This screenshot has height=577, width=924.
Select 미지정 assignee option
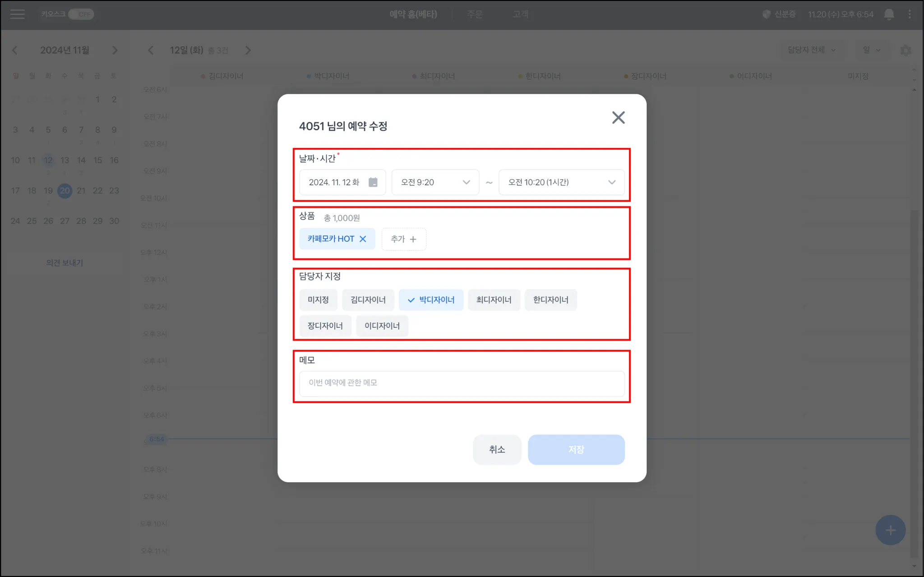pyautogui.click(x=318, y=300)
